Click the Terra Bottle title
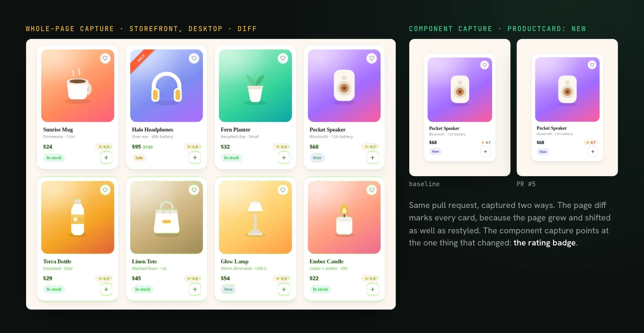 pos(57,262)
